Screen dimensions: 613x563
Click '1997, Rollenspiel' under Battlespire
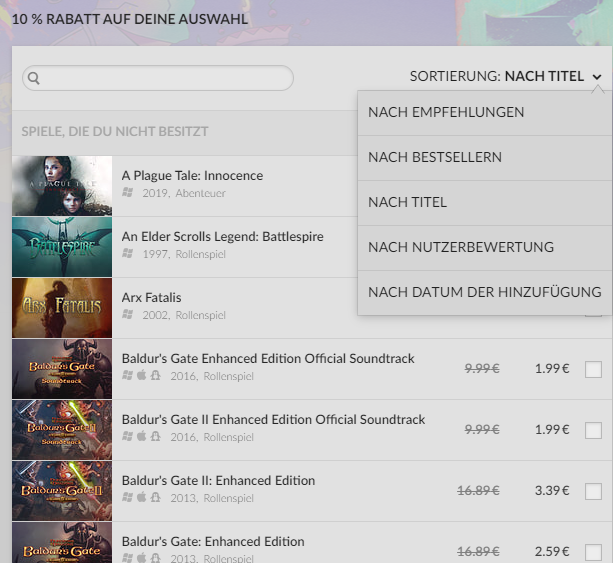[184, 254]
